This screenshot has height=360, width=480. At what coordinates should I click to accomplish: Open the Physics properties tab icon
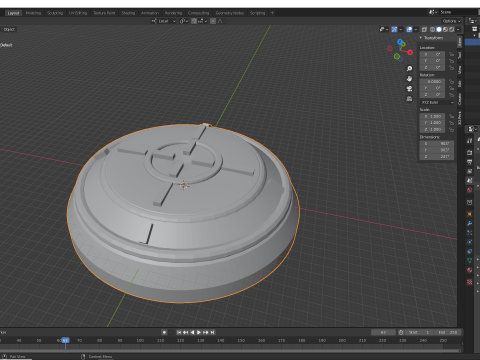coord(469,242)
